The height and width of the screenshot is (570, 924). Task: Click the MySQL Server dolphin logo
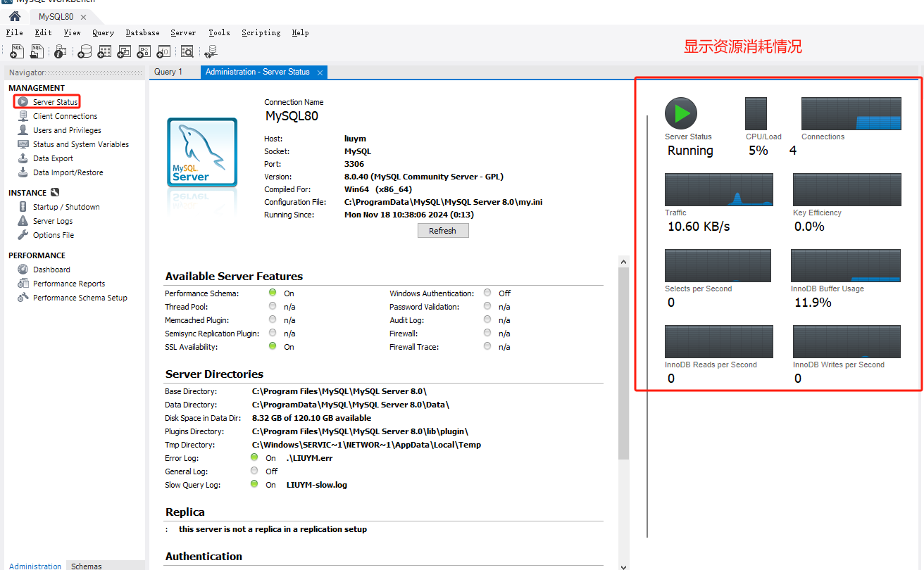click(x=201, y=153)
